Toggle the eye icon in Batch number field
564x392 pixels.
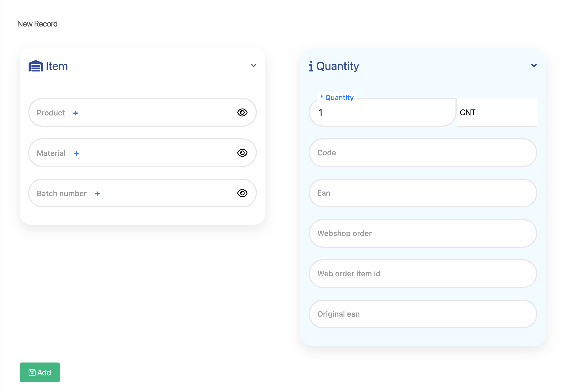tap(242, 193)
